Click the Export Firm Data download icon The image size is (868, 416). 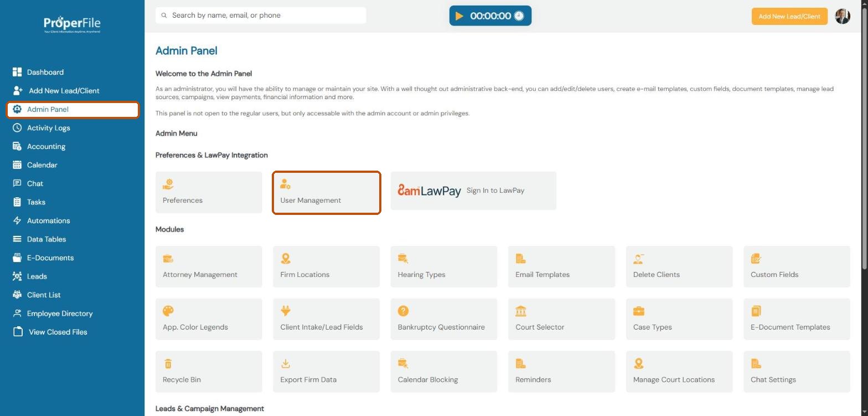(286, 364)
